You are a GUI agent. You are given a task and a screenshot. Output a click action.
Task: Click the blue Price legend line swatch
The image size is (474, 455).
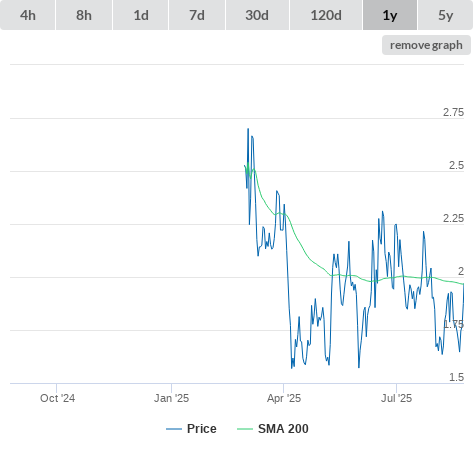(174, 429)
